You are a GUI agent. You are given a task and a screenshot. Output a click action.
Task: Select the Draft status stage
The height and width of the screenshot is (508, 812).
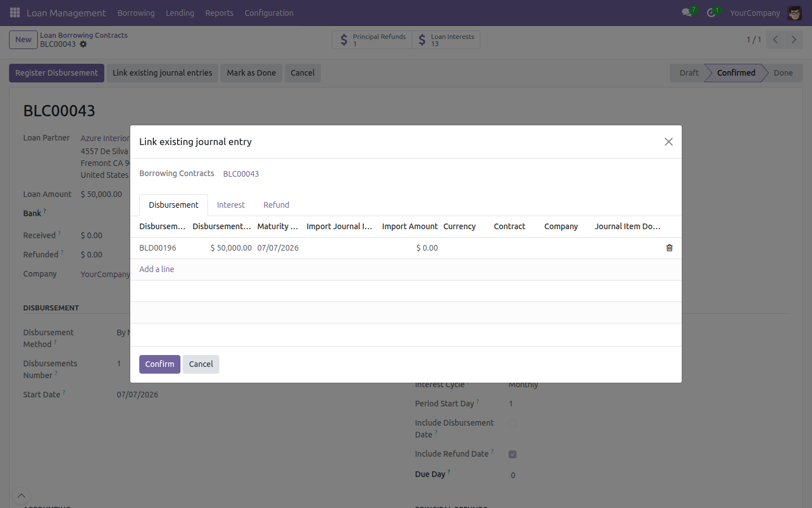[689, 73]
